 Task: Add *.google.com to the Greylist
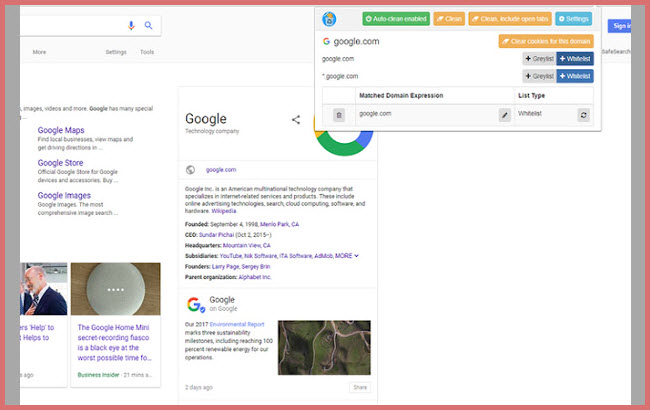(x=538, y=76)
